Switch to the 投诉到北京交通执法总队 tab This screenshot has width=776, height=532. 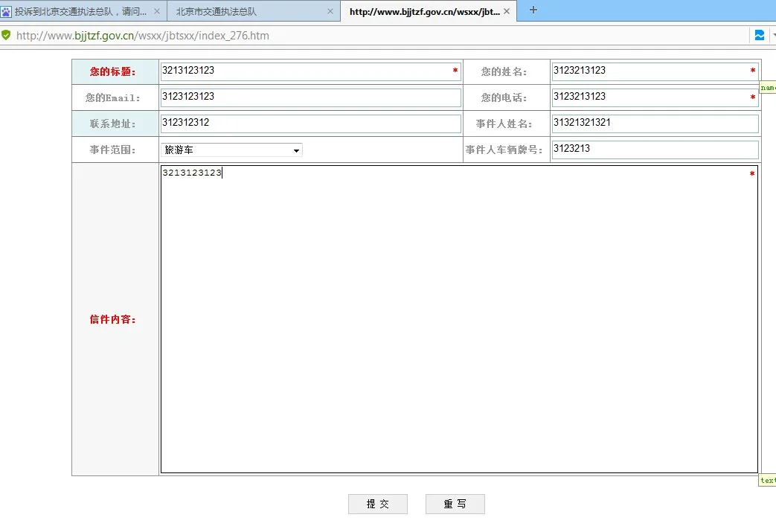pos(78,12)
